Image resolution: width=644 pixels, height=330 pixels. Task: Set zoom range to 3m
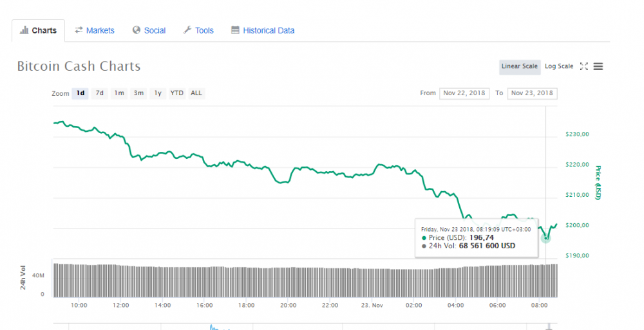(138, 93)
